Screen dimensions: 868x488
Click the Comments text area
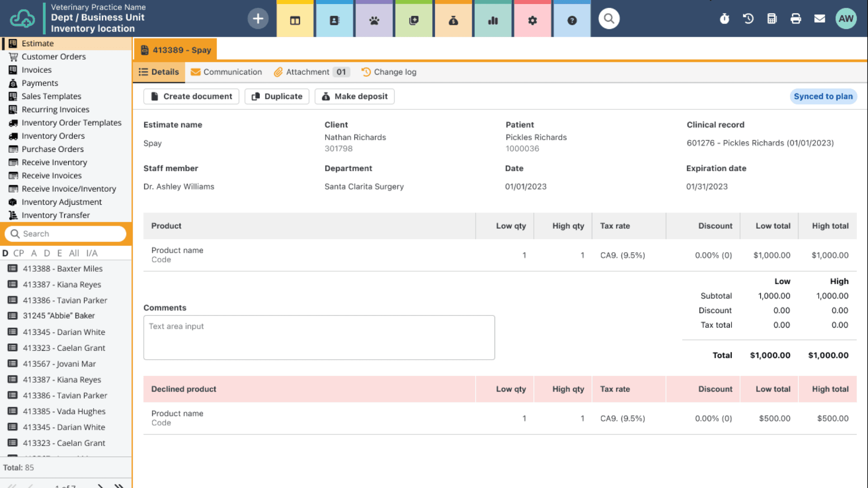click(x=319, y=338)
